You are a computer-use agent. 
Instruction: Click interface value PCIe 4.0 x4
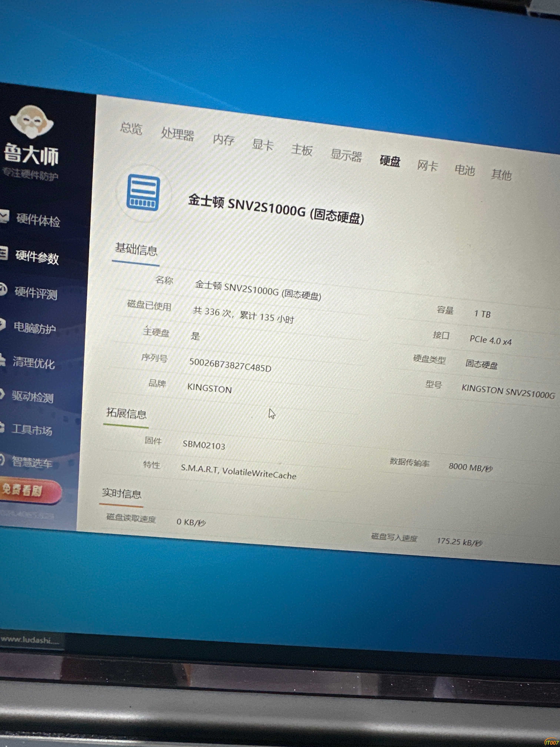(491, 340)
